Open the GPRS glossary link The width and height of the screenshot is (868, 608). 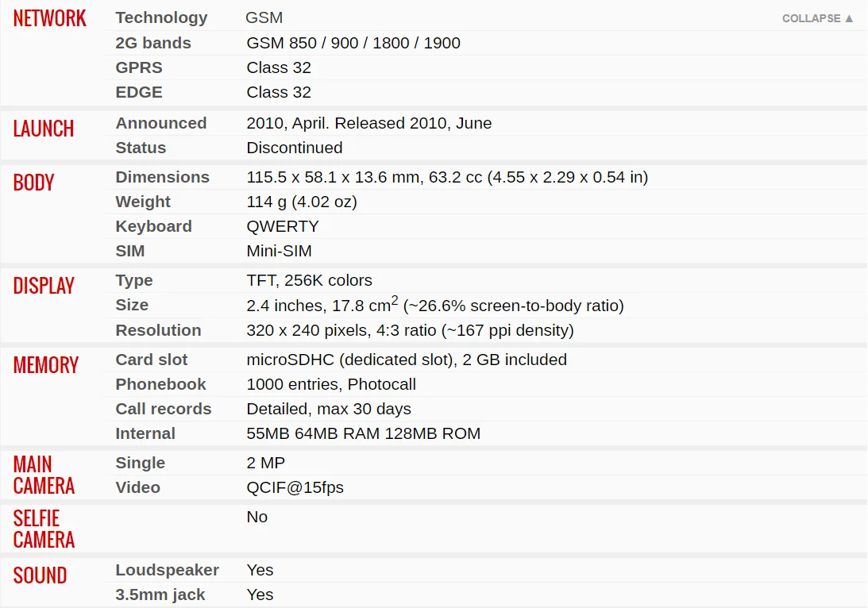139,67
